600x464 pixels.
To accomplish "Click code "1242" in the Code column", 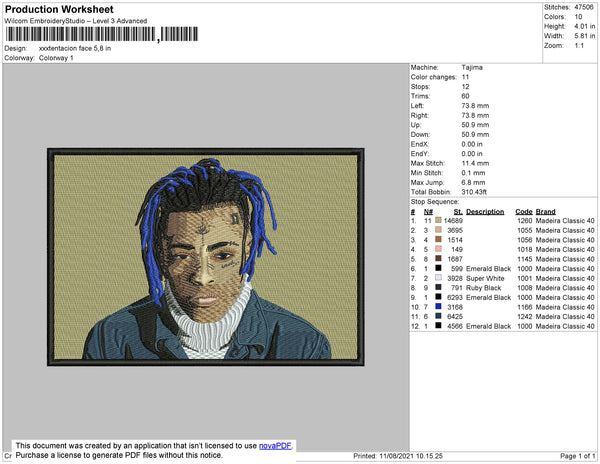I will tap(525, 316).
